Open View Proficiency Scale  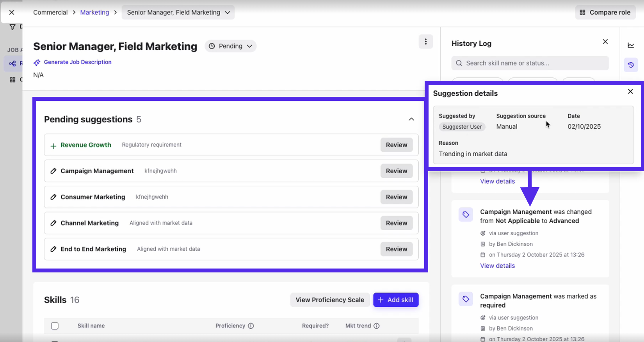pyautogui.click(x=329, y=300)
